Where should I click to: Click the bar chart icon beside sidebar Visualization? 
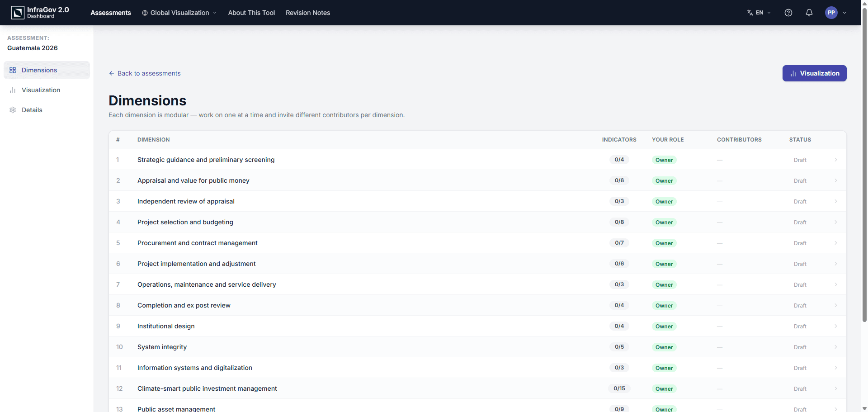point(13,90)
